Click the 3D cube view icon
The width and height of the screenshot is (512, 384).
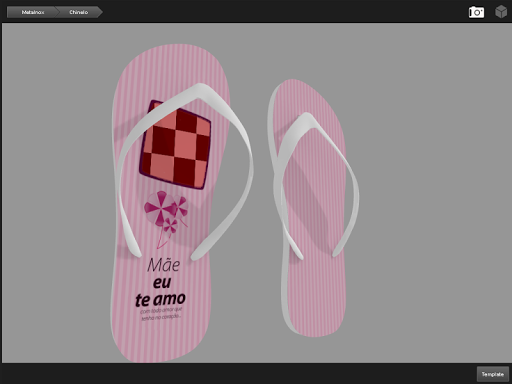pos(501,12)
